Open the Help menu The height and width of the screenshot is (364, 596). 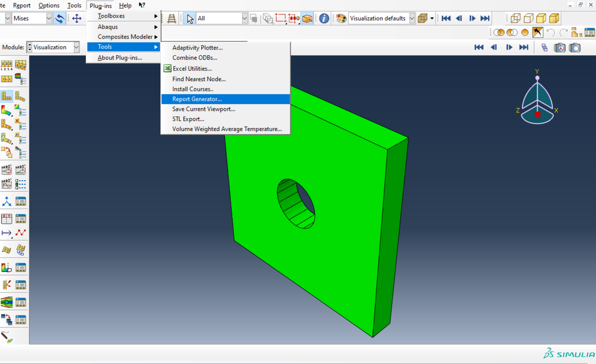click(x=125, y=6)
